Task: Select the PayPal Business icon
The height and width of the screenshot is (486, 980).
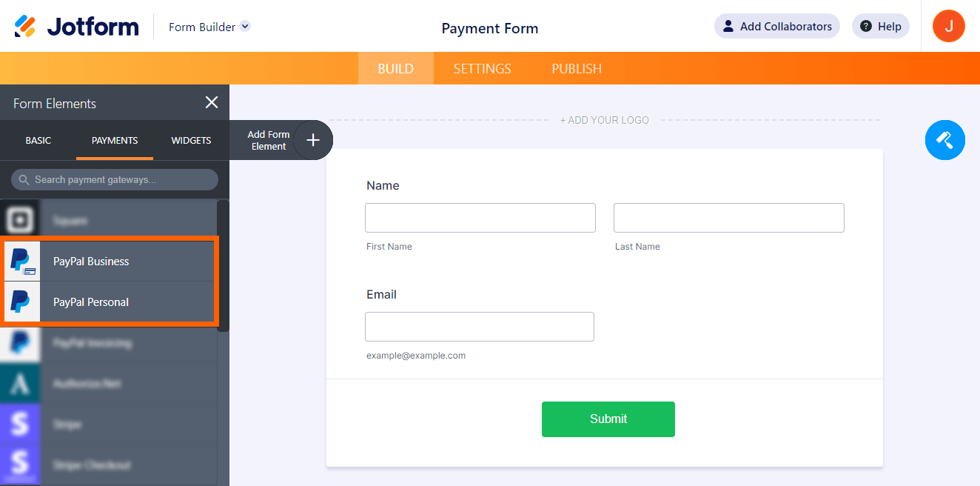Action: pos(21,261)
